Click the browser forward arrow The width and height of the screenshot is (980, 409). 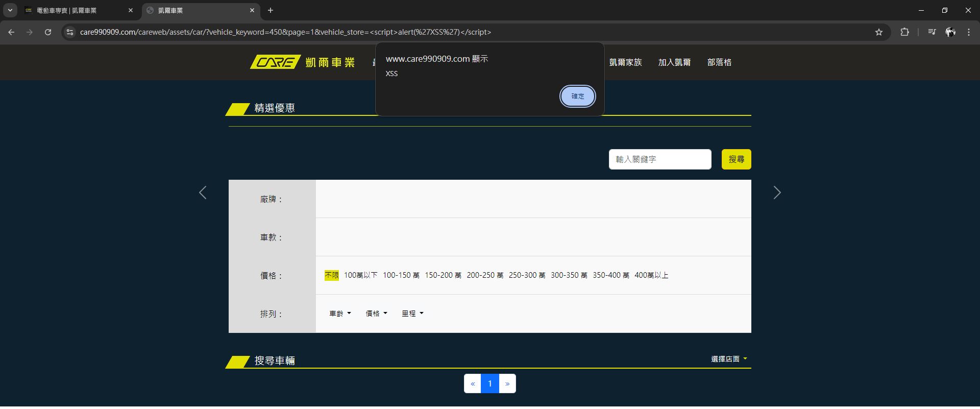click(x=30, y=32)
